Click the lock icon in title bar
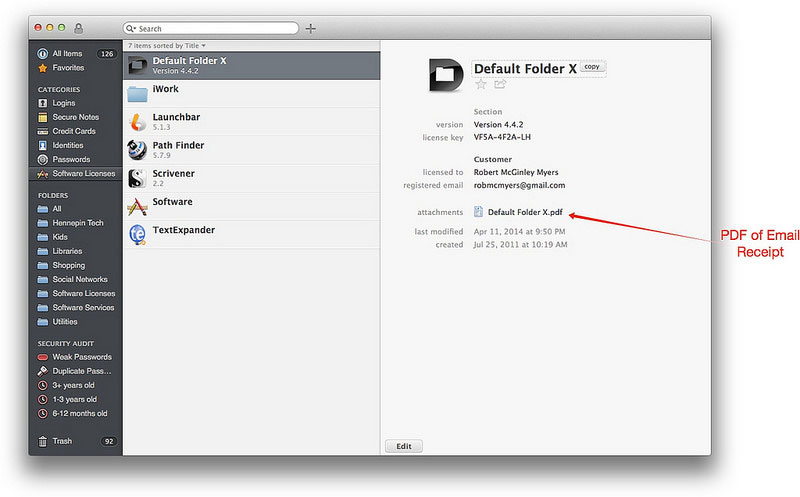Image resolution: width=800 pixels, height=497 pixels. [x=79, y=28]
